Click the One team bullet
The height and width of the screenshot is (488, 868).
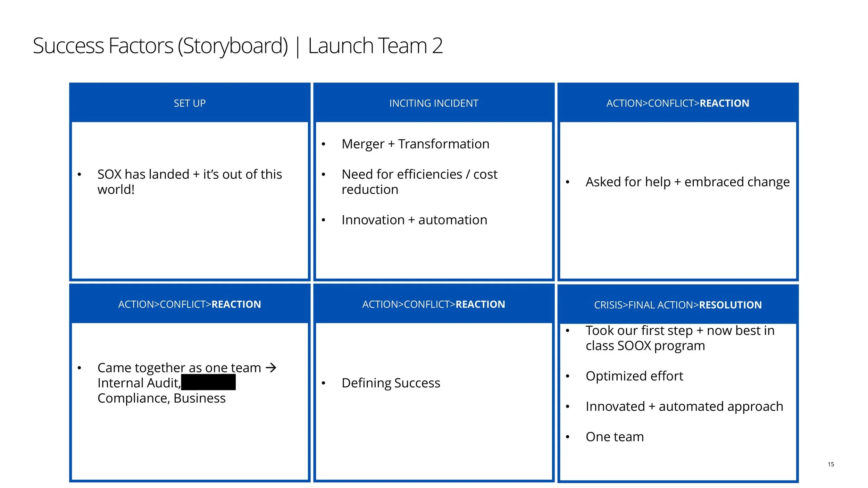pos(615,437)
